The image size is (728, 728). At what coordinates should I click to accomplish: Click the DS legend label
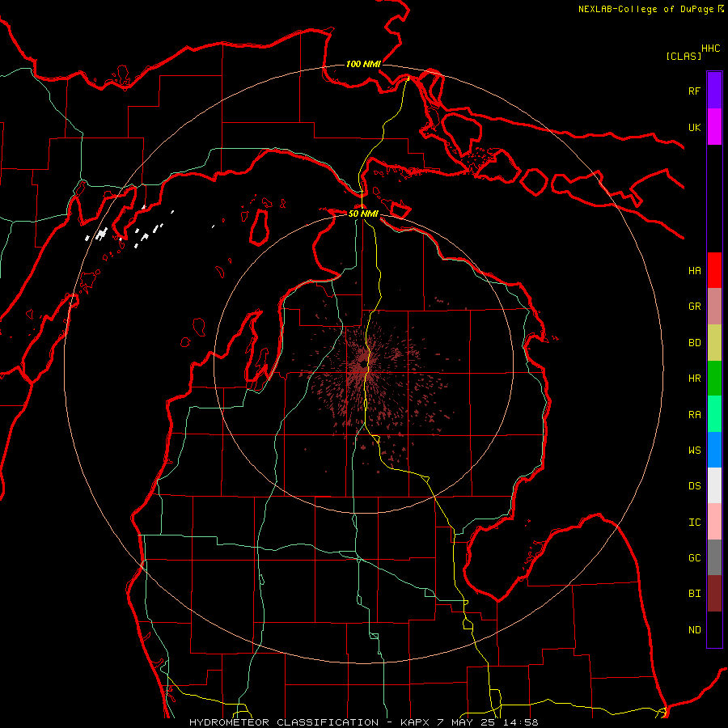pos(694,486)
